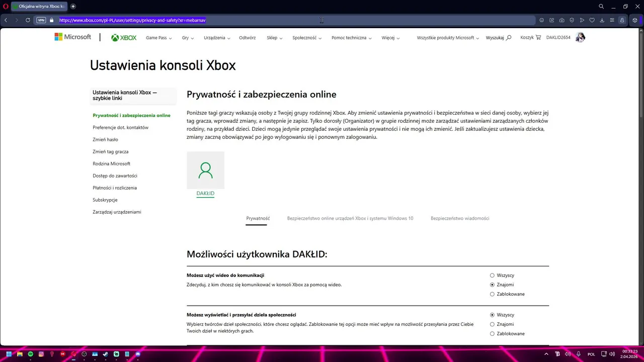Open Opera tab search magnifier icon
Screen dimensions: 644x362
601,7
